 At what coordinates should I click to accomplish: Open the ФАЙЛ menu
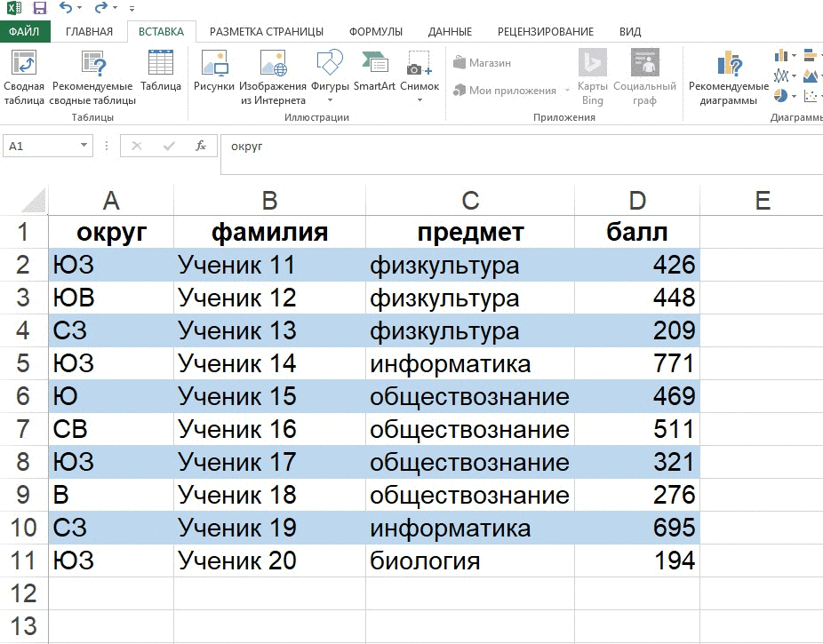click(x=24, y=30)
